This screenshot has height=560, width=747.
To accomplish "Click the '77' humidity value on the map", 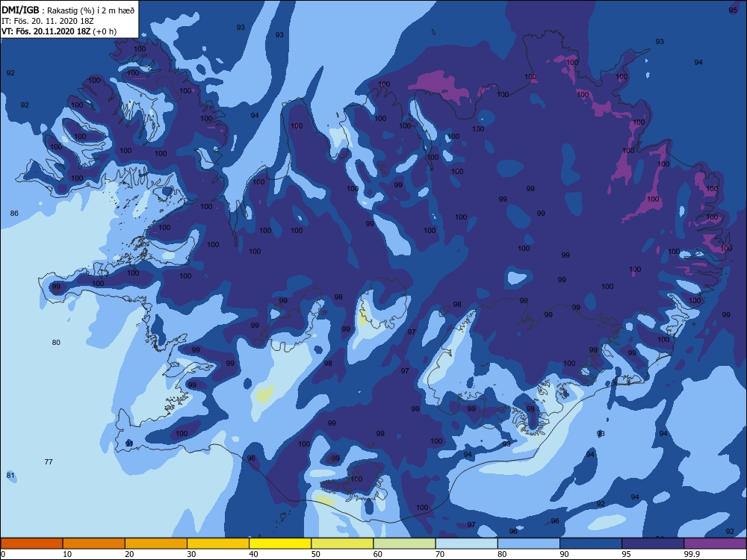I will pyautogui.click(x=49, y=461).
